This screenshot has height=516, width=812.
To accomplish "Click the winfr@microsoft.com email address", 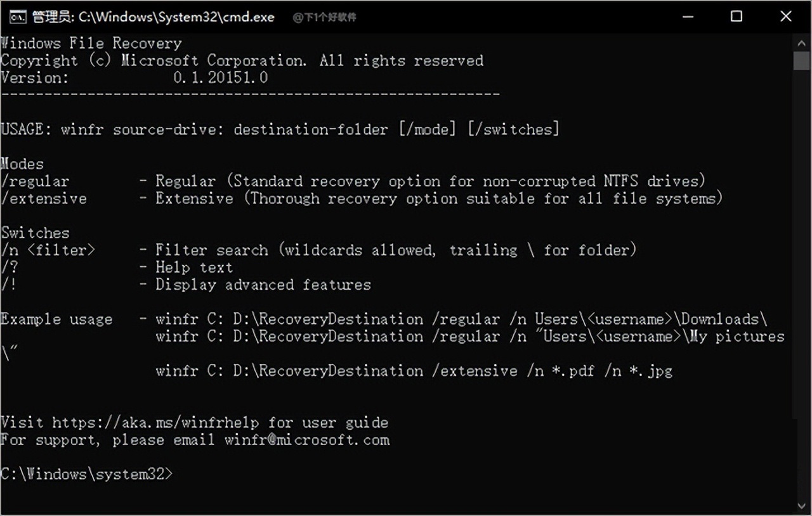I will 307,440.
